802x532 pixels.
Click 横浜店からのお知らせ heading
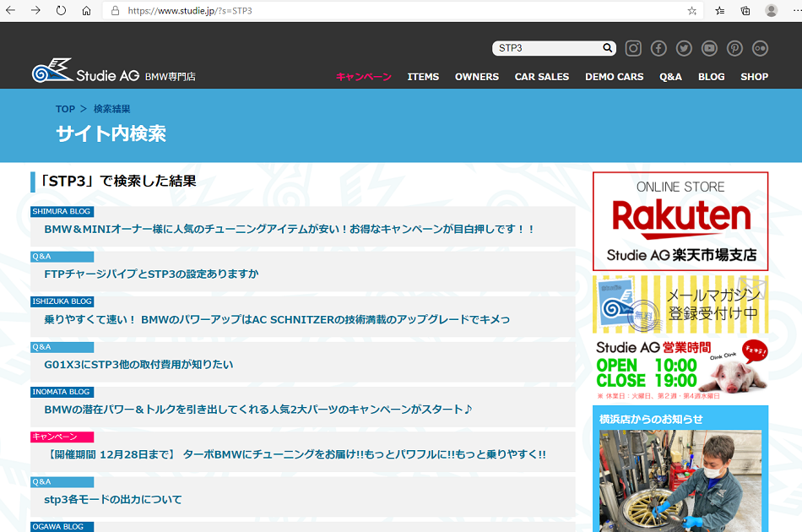pyautogui.click(x=651, y=420)
